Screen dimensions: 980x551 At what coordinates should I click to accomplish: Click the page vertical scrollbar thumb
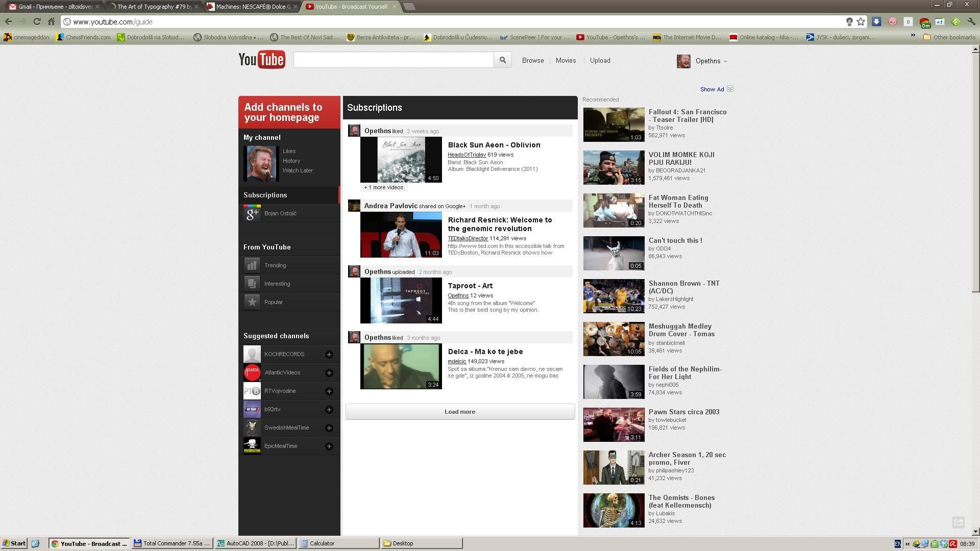(x=975, y=173)
